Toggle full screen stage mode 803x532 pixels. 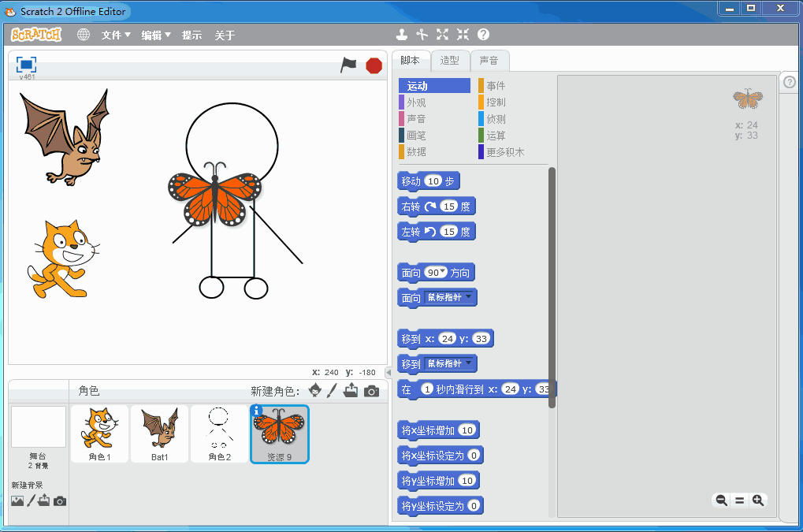coord(26,65)
